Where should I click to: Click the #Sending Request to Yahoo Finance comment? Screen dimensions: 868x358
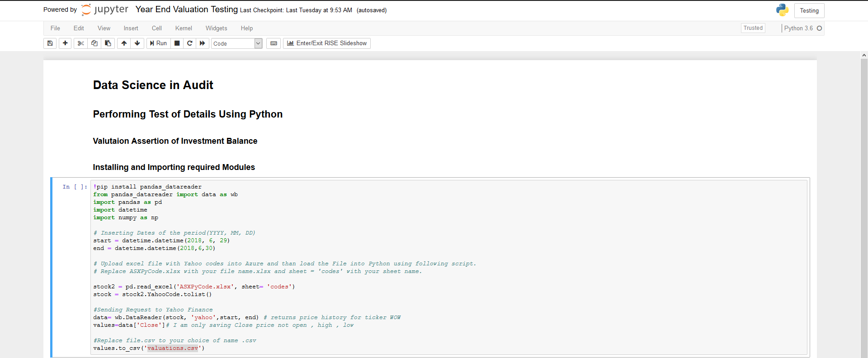coord(153,310)
